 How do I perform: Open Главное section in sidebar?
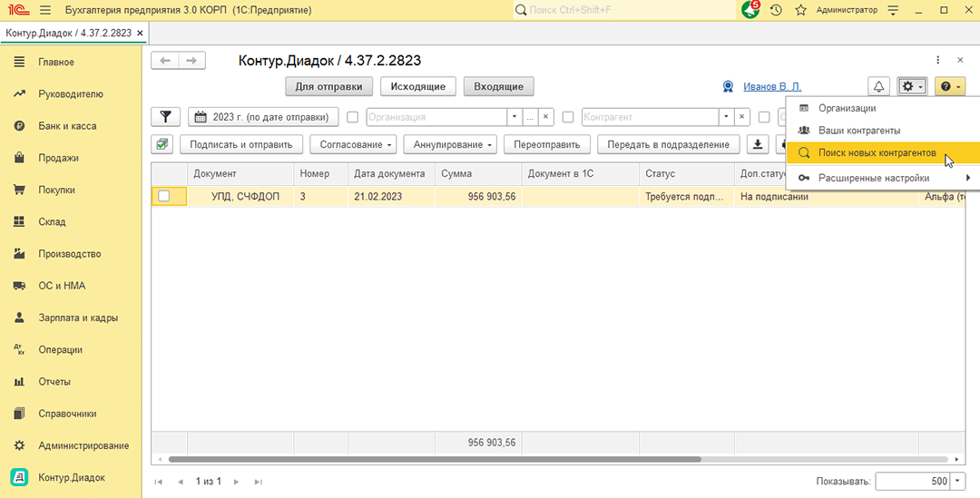coord(71,62)
